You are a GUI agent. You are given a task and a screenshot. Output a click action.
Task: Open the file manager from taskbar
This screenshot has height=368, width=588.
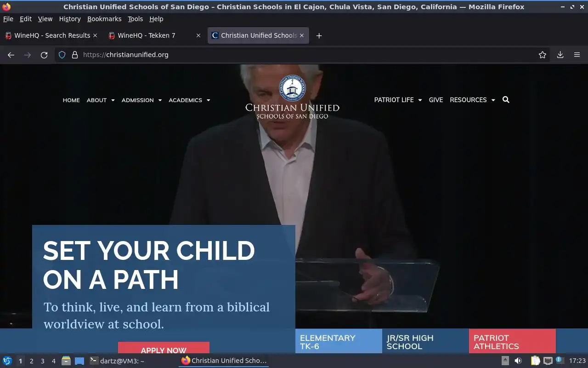[66, 361]
